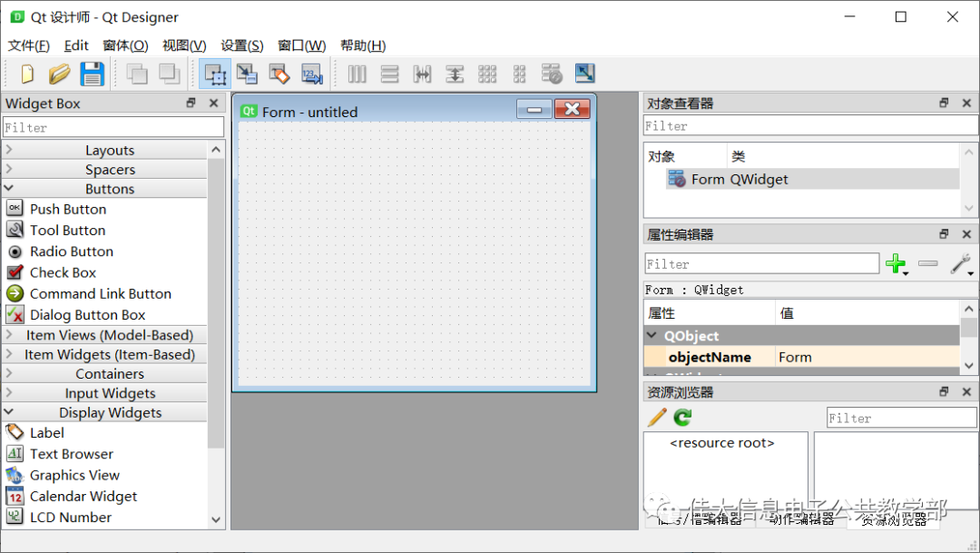Select the Edit Buddies mode icon

279,74
